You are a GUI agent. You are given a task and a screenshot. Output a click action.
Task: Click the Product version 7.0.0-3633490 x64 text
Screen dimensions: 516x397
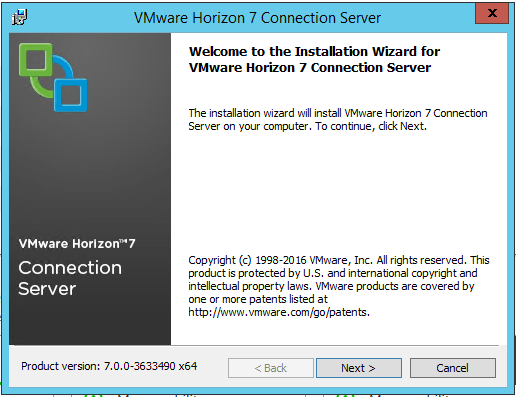point(109,366)
